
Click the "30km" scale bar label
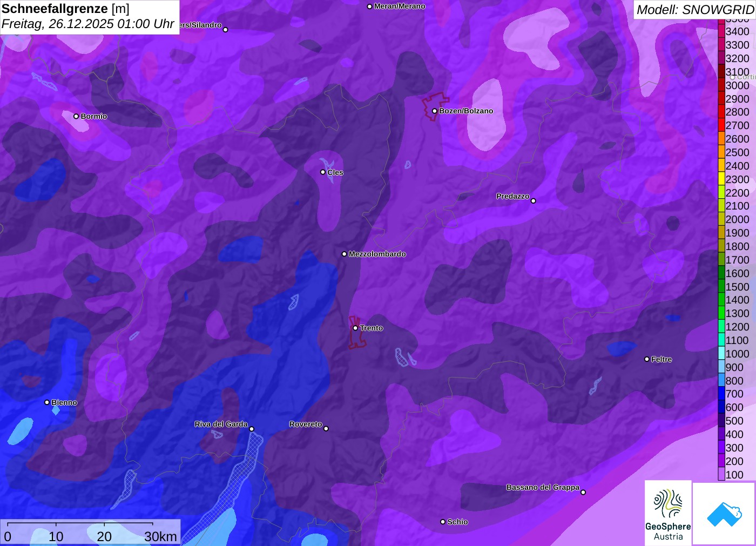pyautogui.click(x=160, y=536)
